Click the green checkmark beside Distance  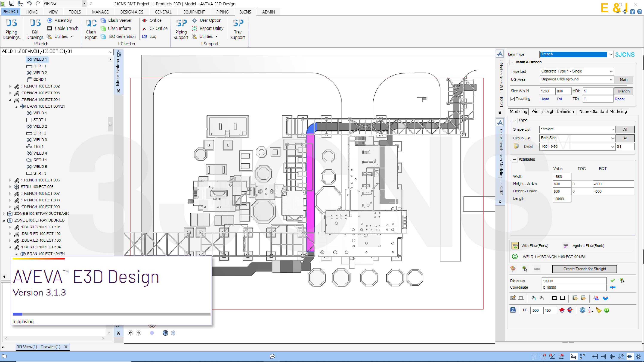click(x=612, y=280)
